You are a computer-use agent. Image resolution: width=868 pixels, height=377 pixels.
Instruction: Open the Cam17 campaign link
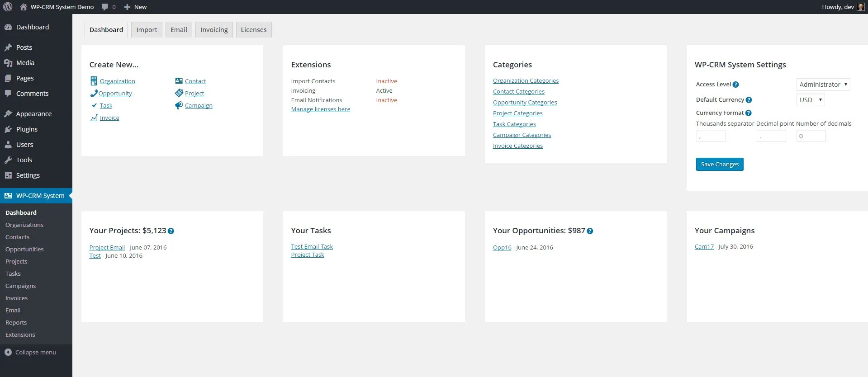[x=704, y=247]
